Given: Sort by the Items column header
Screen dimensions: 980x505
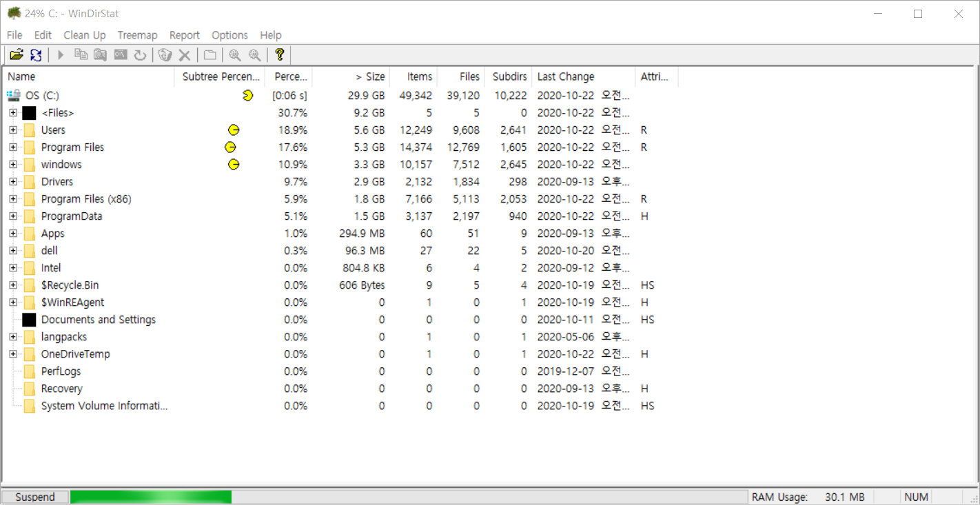Looking at the screenshot, I should coord(414,77).
